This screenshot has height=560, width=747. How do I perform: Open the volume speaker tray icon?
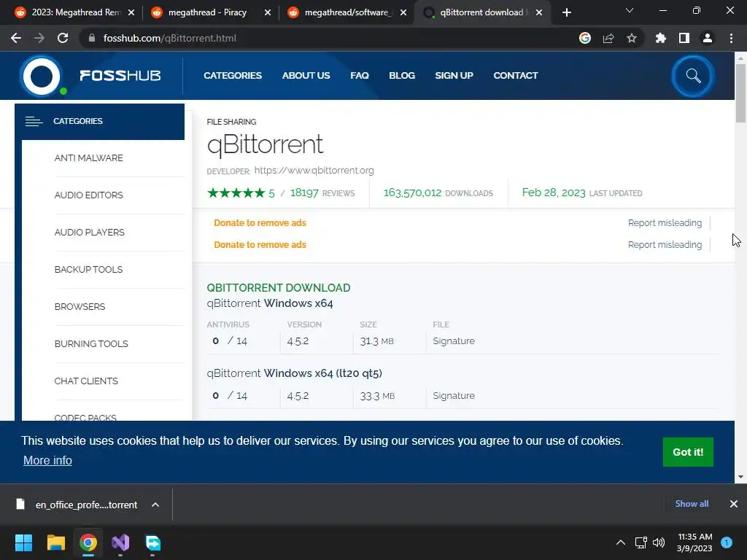pos(659,542)
